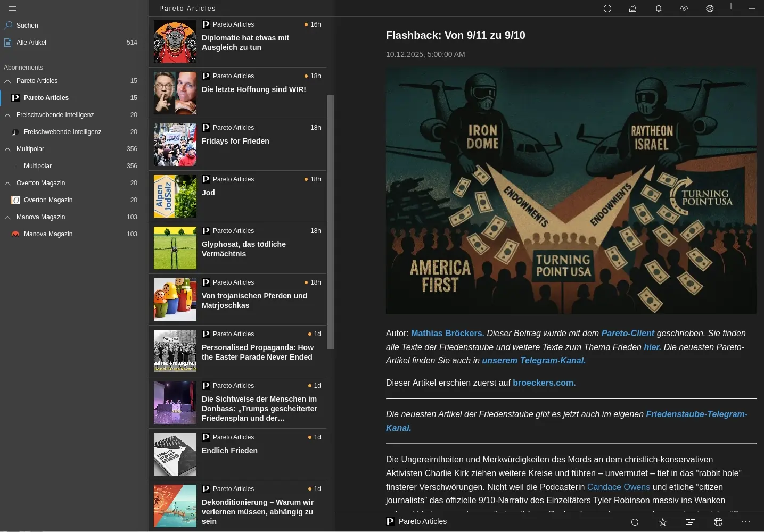Open the hamburger menu icon
Screen dimensions: 764x532
tap(12, 9)
